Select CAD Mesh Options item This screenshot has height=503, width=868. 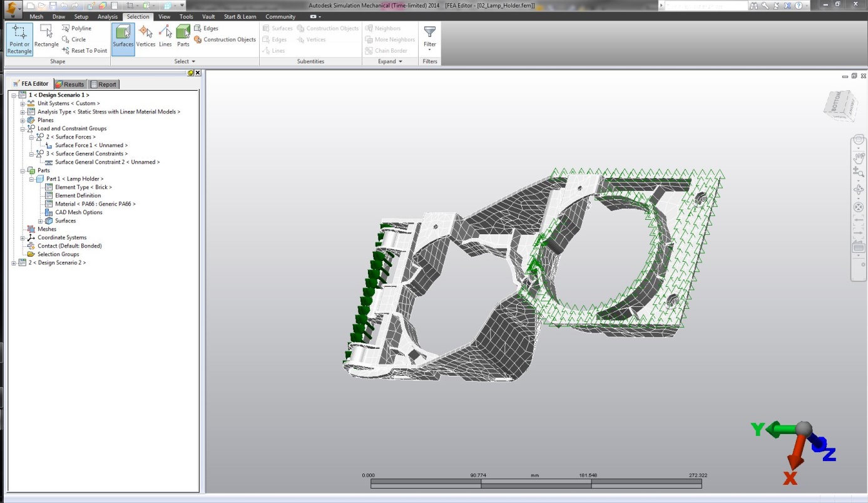click(79, 212)
